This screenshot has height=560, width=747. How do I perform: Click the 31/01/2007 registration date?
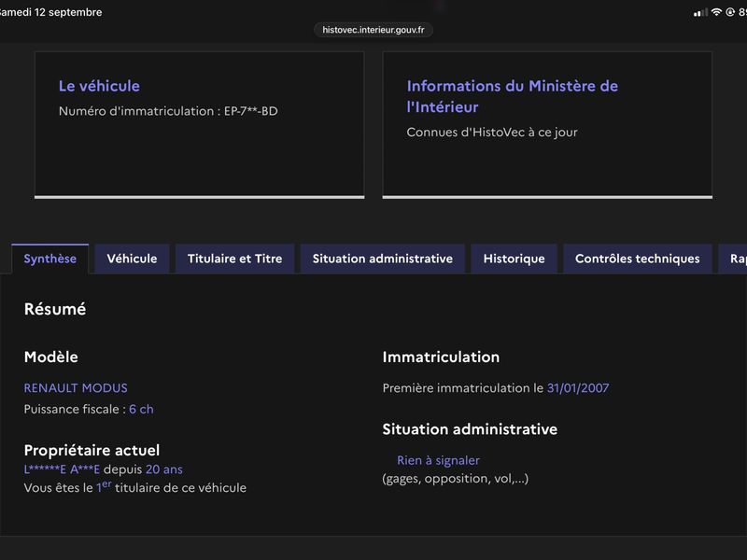[x=578, y=388]
